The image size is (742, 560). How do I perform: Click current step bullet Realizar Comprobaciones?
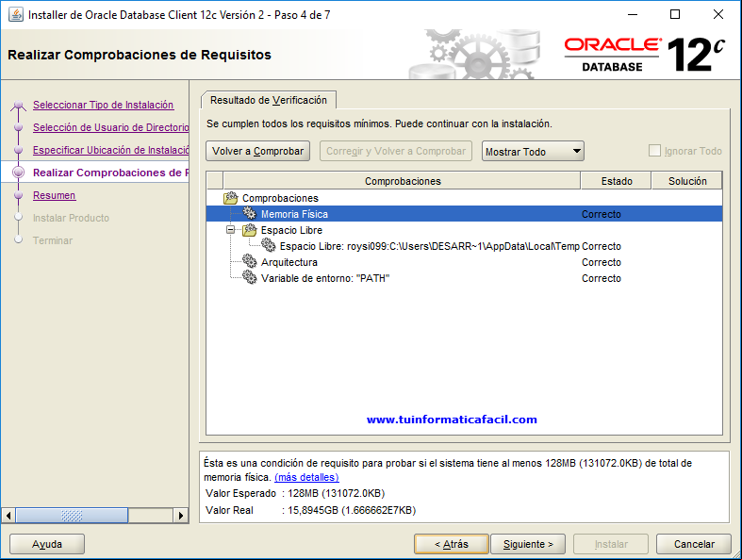(19, 173)
